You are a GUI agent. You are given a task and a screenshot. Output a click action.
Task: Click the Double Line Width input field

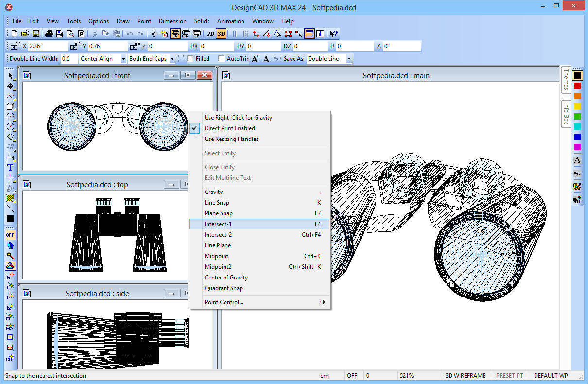68,58
